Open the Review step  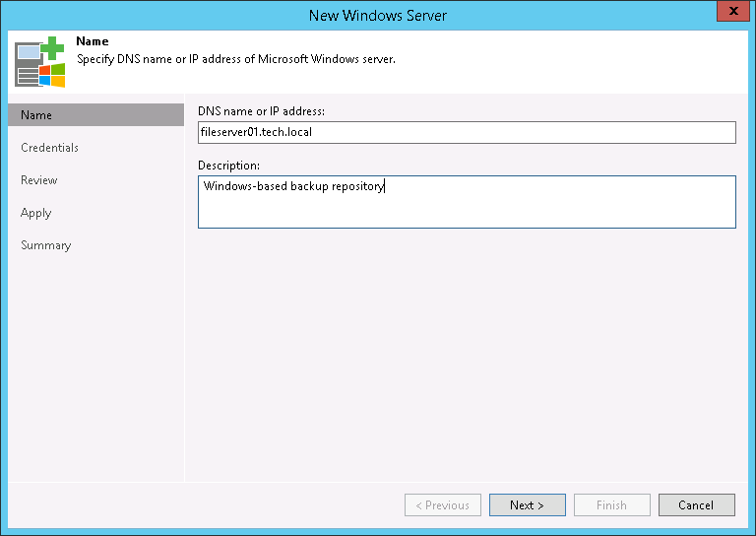(x=39, y=180)
